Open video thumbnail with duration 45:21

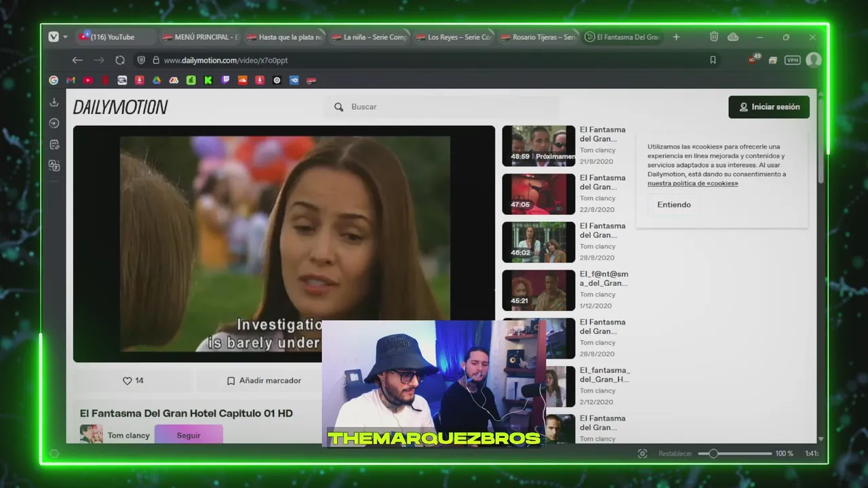click(538, 290)
